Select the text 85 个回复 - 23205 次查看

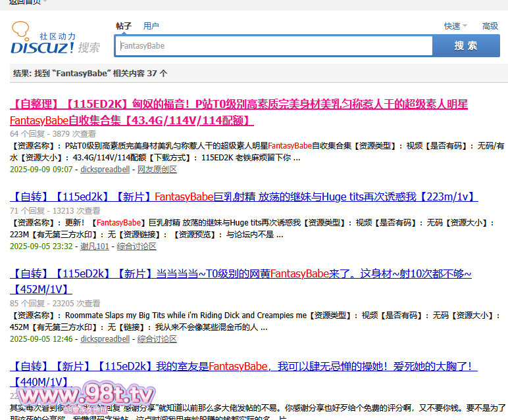click(x=55, y=303)
